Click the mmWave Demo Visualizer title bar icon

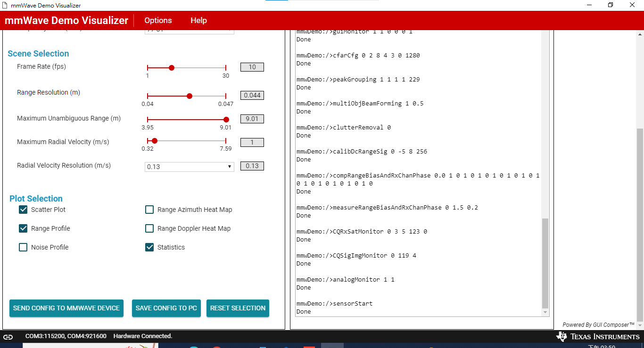(5, 5)
